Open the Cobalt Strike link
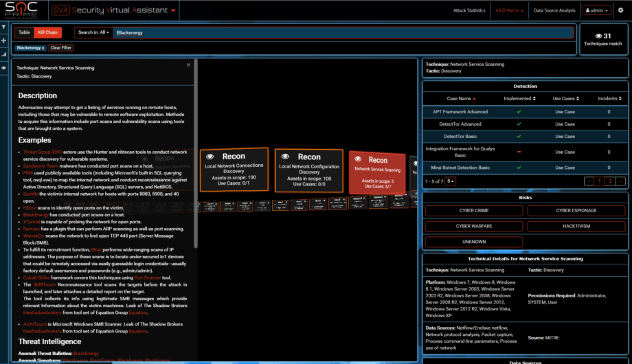The image size is (632, 364). tap(36, 277)
